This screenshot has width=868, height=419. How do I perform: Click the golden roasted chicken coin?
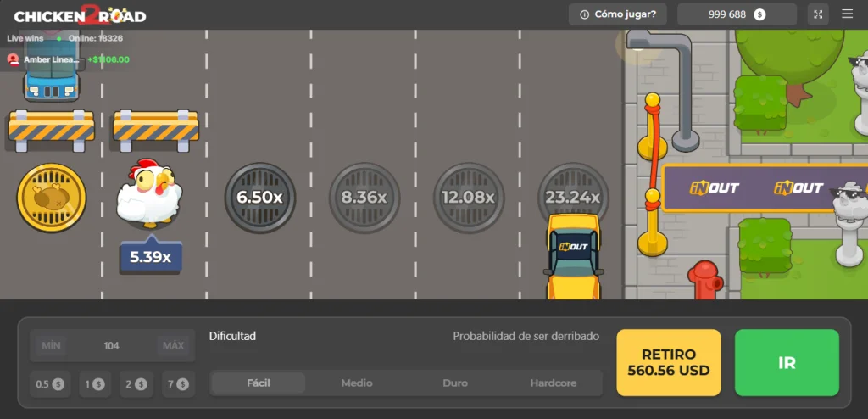(51, 198)
